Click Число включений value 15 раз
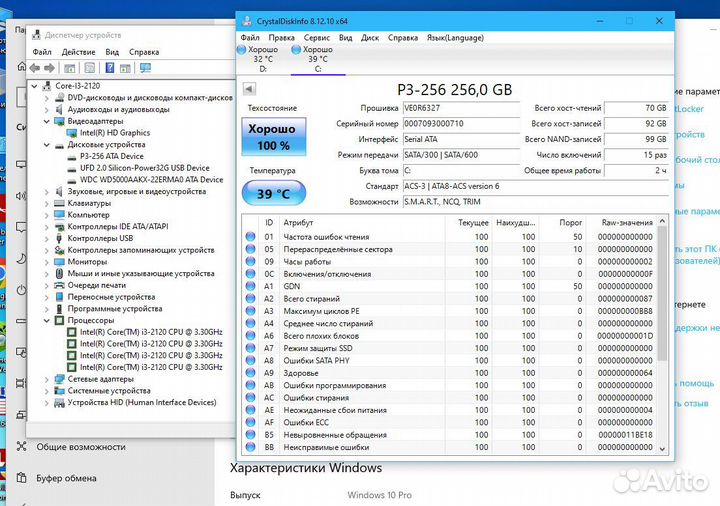 [636, 155]
